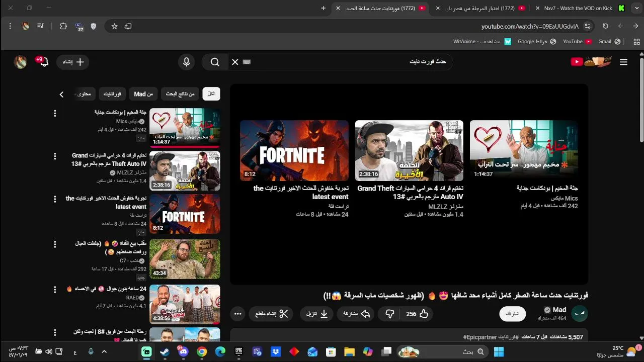The width and height of the screenshot is (644, 362).
Task: Download the video (تنزيل)
Action: click(x=317, y=314)
